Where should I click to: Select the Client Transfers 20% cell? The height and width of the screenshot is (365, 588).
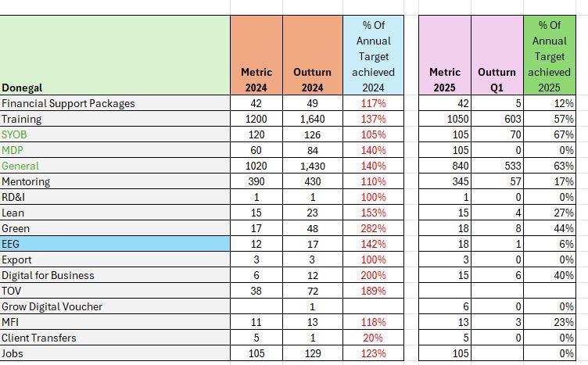click(x=373, y=338)
